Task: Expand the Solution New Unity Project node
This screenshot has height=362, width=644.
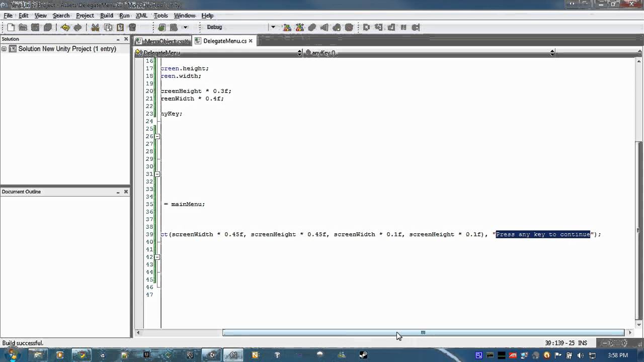Action: (x=4, y=49)
